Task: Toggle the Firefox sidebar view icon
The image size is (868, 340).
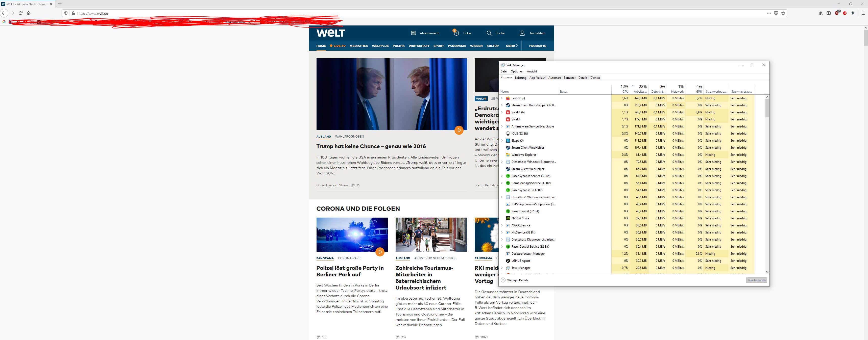Action: pyautogui.click(x=829, y=13)
